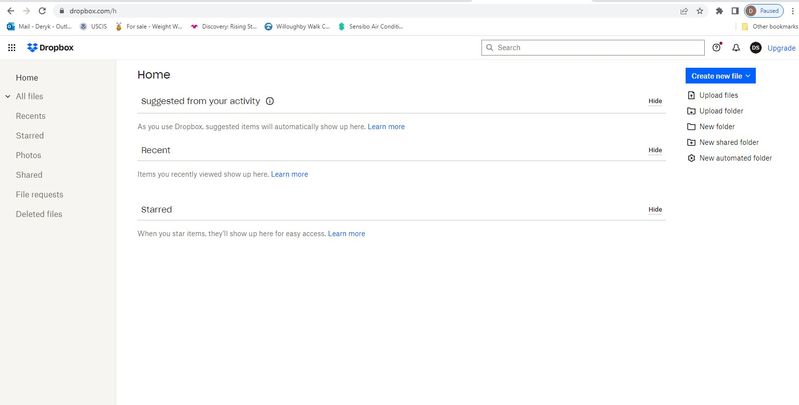Expand the All files tree chevron
The image size is (799, 405).
click(8, 97)
